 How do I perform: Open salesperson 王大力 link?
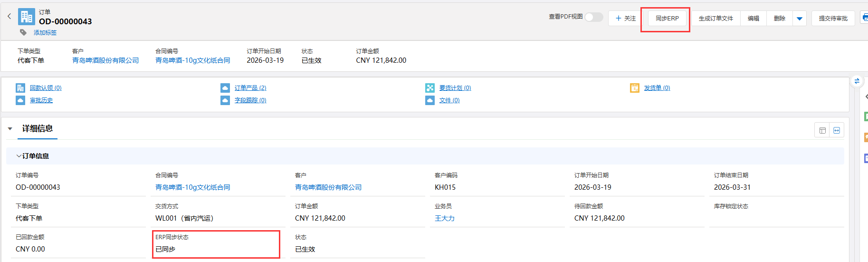[x=445, y=218]
